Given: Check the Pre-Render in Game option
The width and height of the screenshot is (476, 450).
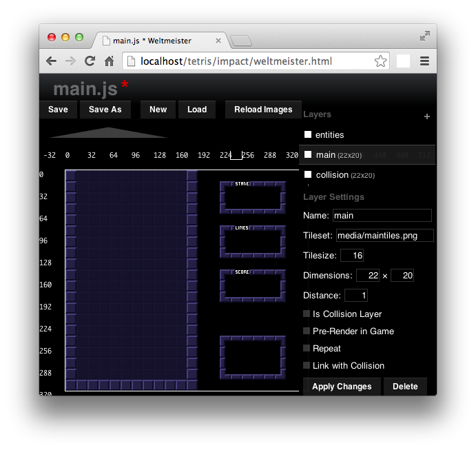Looking at the screenshot, I should click(x=307, y=331).
